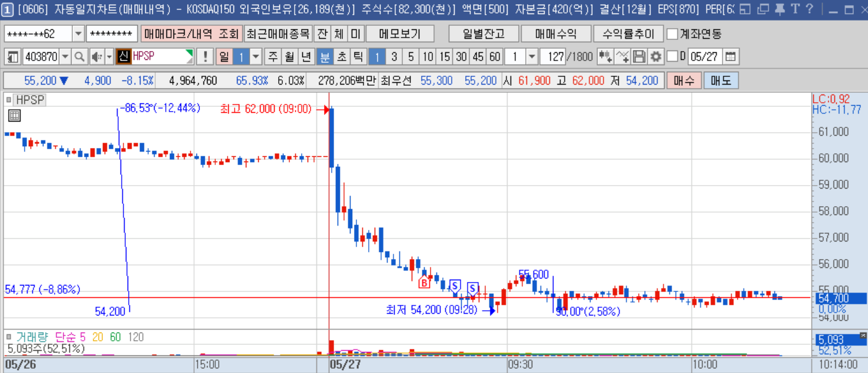Click the candle count field showing 127
868x373 pixels.
click(553, 57)
